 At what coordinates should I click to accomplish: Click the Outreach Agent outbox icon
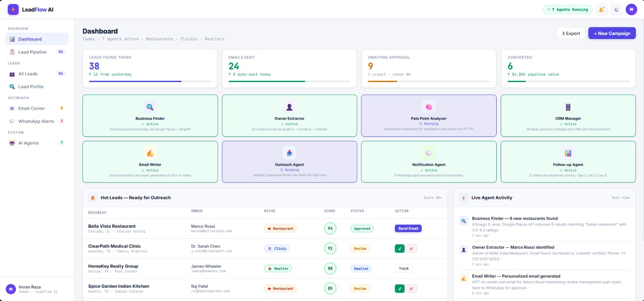coord(289,153)
